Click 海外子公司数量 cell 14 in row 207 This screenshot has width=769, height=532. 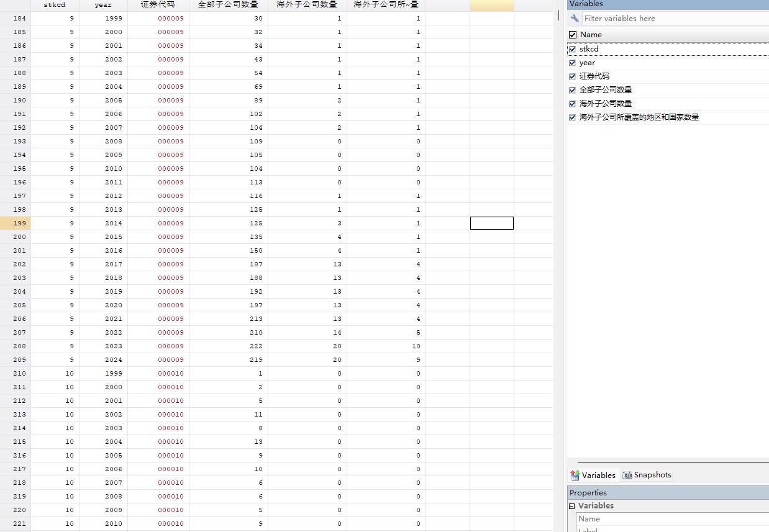pos(307,333)
